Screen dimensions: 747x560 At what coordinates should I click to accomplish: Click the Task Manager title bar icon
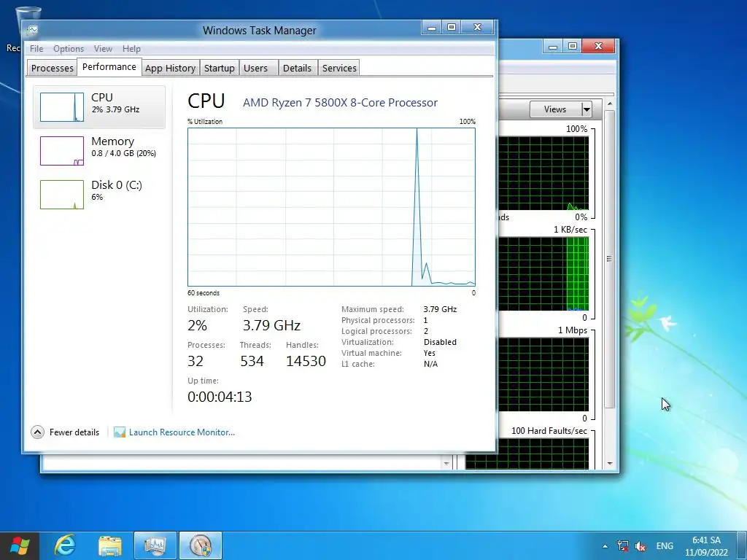(32, 31)
